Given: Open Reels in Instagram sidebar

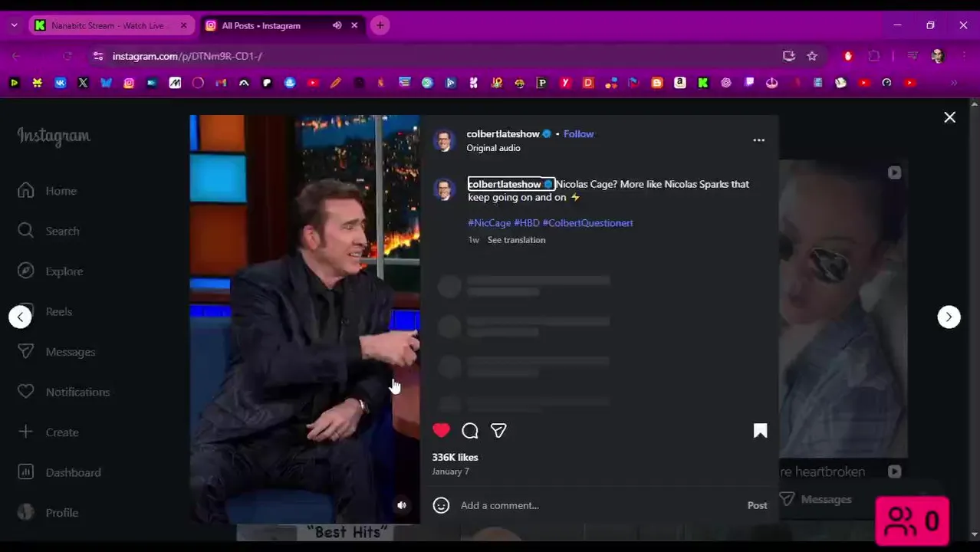Looking at the screenshot, I should (45, 311).
